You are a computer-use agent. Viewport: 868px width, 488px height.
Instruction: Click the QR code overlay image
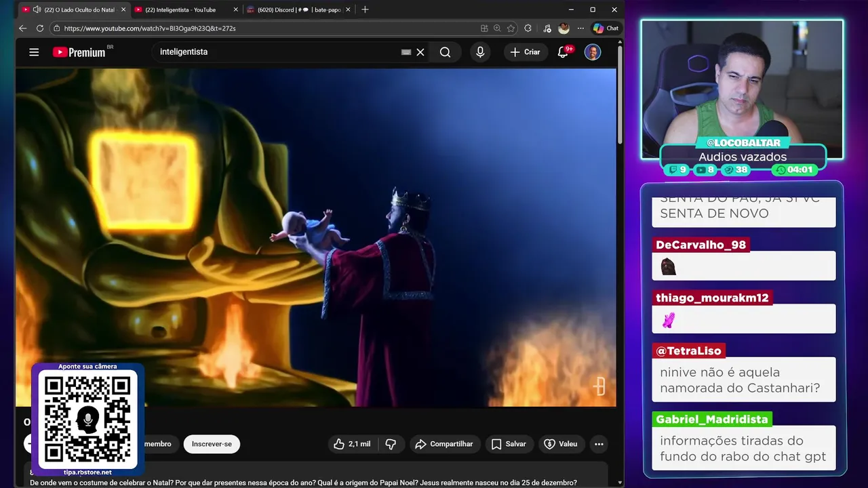[87, 419]
